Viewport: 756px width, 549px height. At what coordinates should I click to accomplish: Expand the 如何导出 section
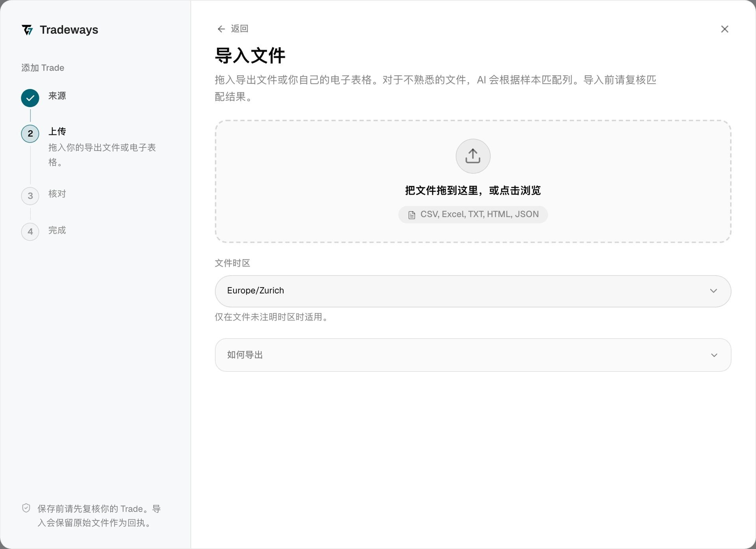(x=473, y=355)
